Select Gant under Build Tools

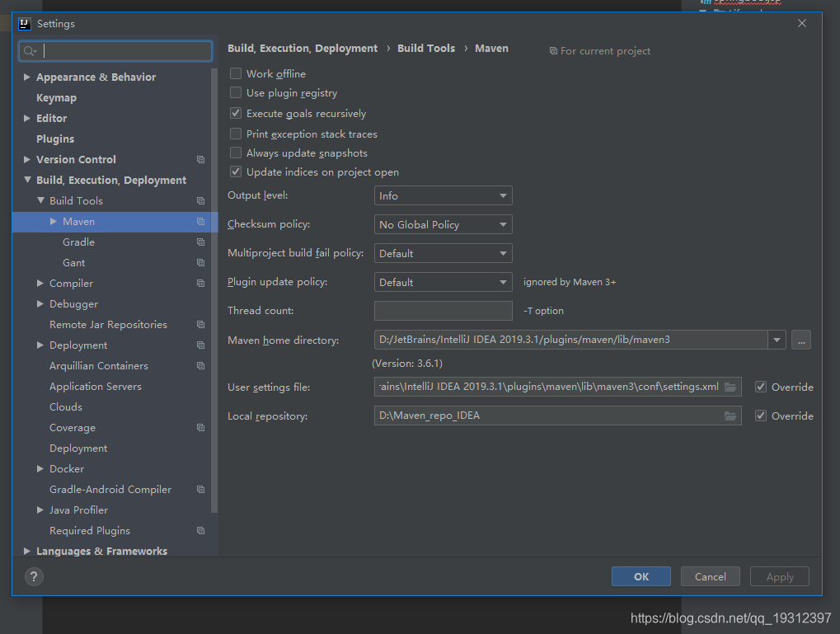pyautogui.click(x=74, y=263)
